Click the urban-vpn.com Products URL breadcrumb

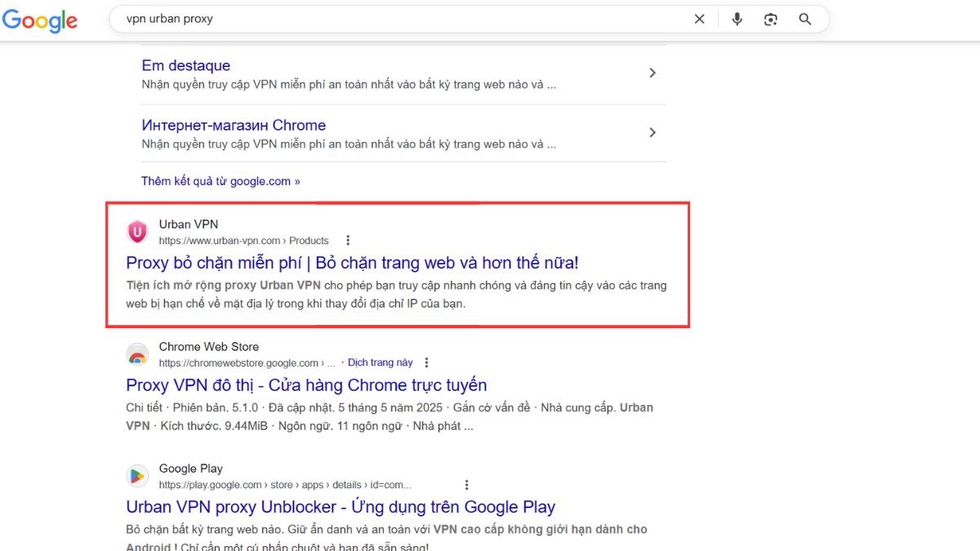point(243,241)
